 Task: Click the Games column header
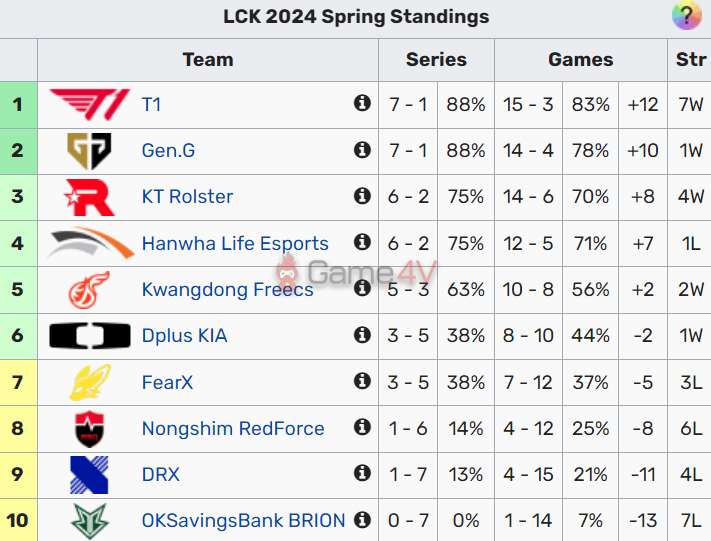(x=580, y=60)
